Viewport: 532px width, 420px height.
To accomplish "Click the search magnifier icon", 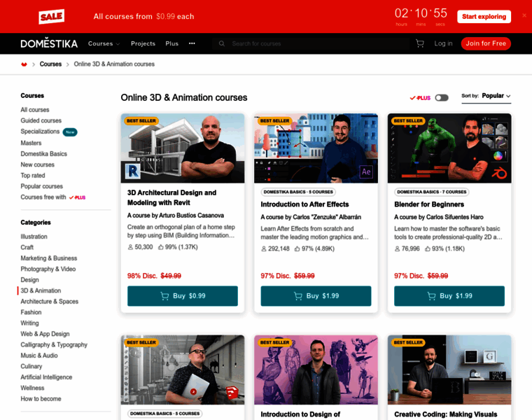I will coord(222,43).
